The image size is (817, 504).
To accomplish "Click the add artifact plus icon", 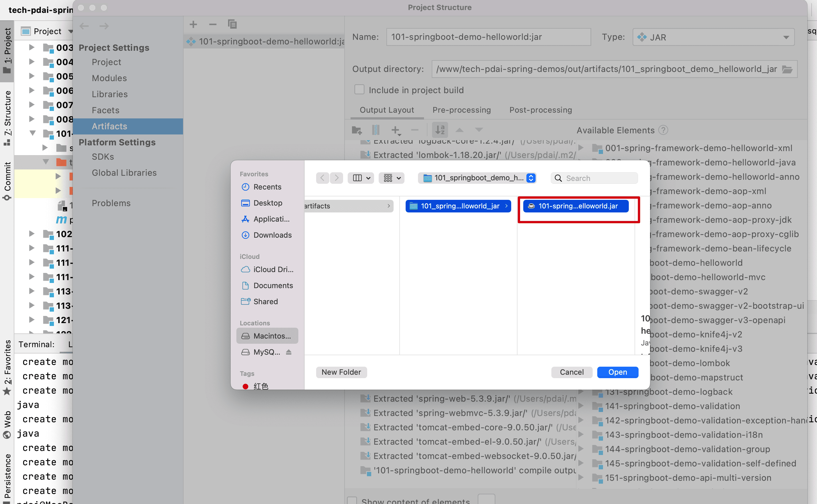I will [x=193, y=24].
